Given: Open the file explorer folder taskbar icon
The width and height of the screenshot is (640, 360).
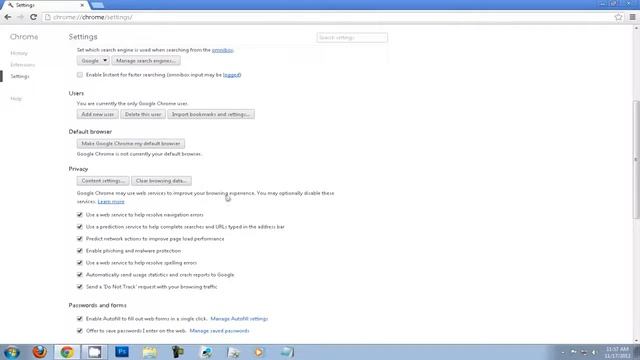Looking at the screenshot, I should coord(150,352).
